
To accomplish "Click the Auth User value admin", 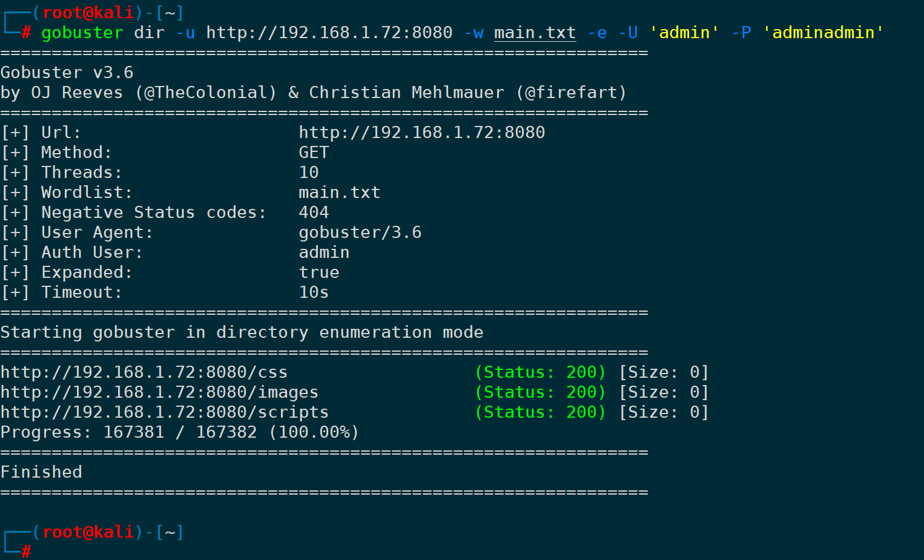I will (324, 252).
